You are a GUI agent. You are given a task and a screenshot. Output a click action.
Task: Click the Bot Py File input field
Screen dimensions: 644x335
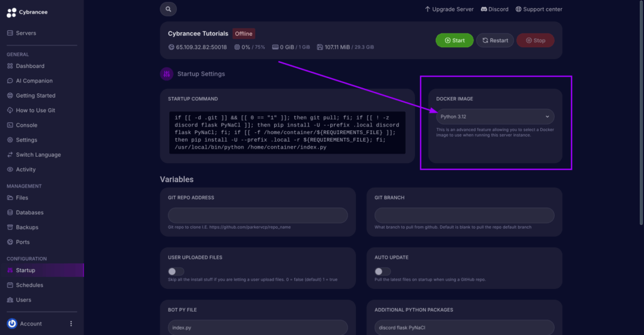[257, 327]
